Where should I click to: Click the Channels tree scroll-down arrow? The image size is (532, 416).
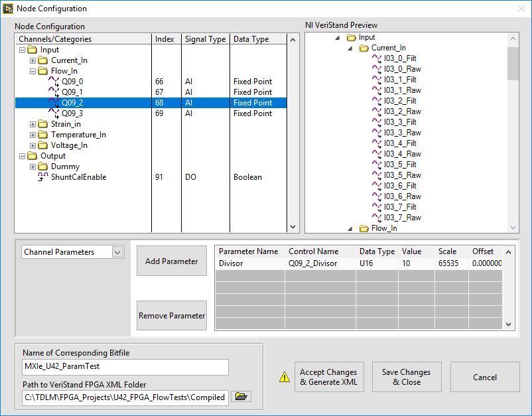[293, 227]
